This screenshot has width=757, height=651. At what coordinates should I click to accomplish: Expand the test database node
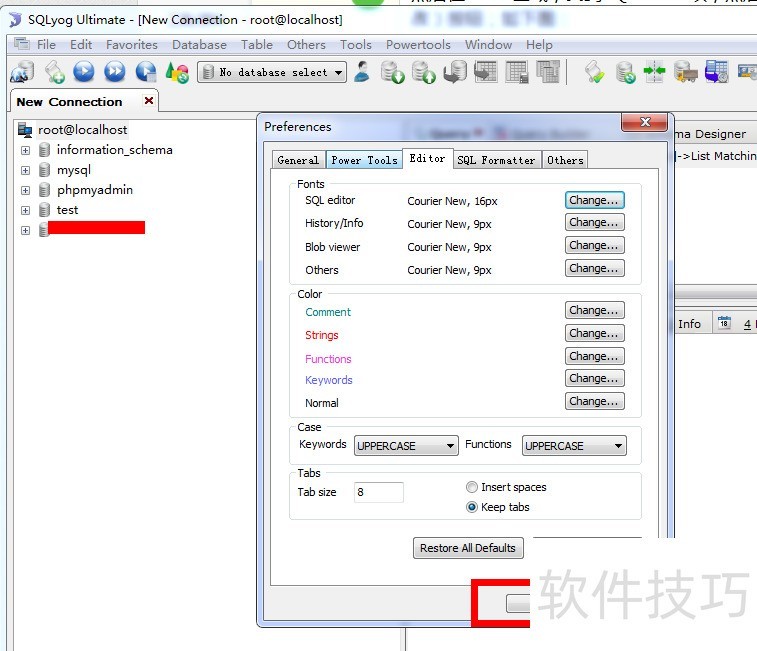tap(25, 211)
